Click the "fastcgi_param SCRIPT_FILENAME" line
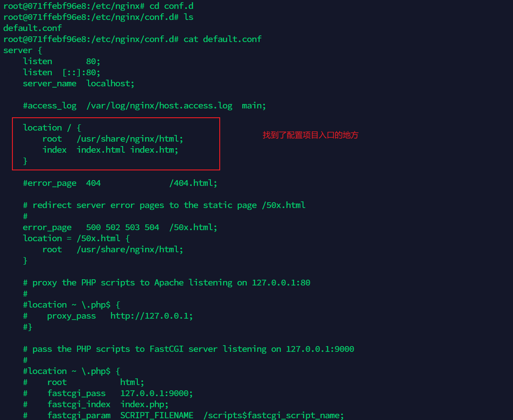Image resolution: width=513 pixels, height=420 pixels. (x=183, y=416)
